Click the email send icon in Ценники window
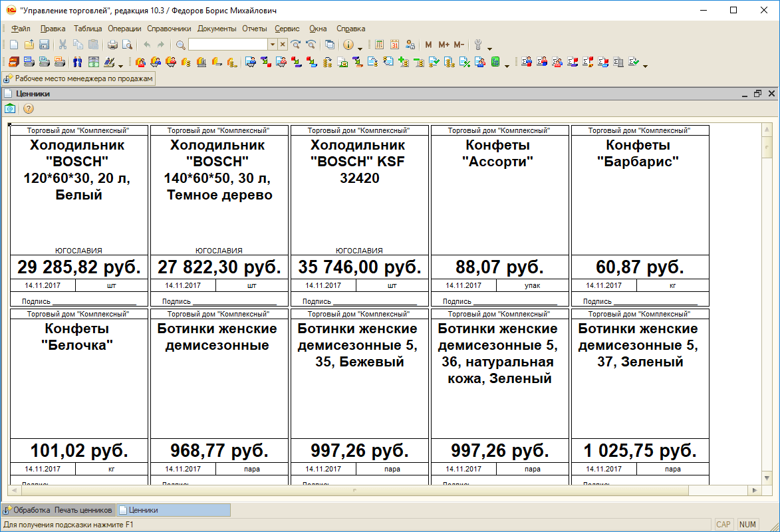Screen dimensions: 780x532 10,108
